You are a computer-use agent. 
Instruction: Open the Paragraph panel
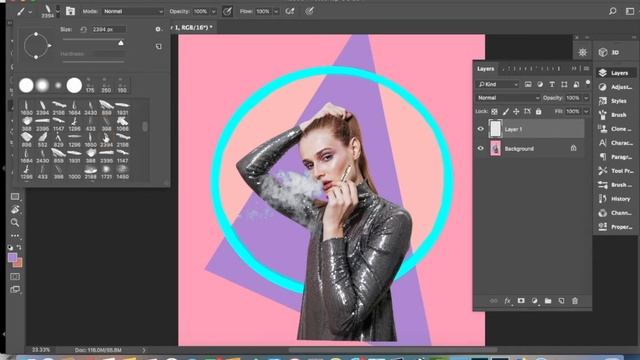616,157
